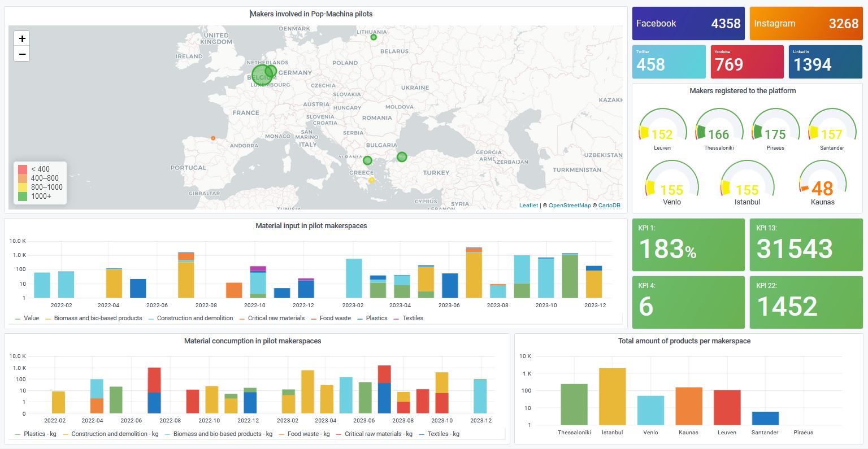This screenshot has height=449, width=868.
Task: Open the Facebook followers stat panel
Action: click(x=688, y=24)
